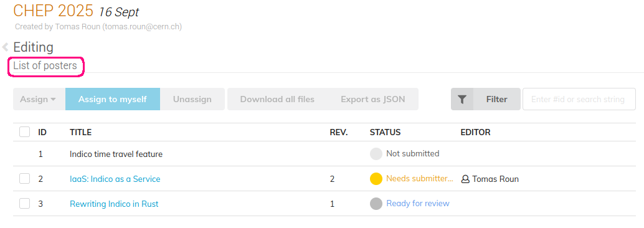
Task: Click the Unassign button
Action: [x=192, y=99]
